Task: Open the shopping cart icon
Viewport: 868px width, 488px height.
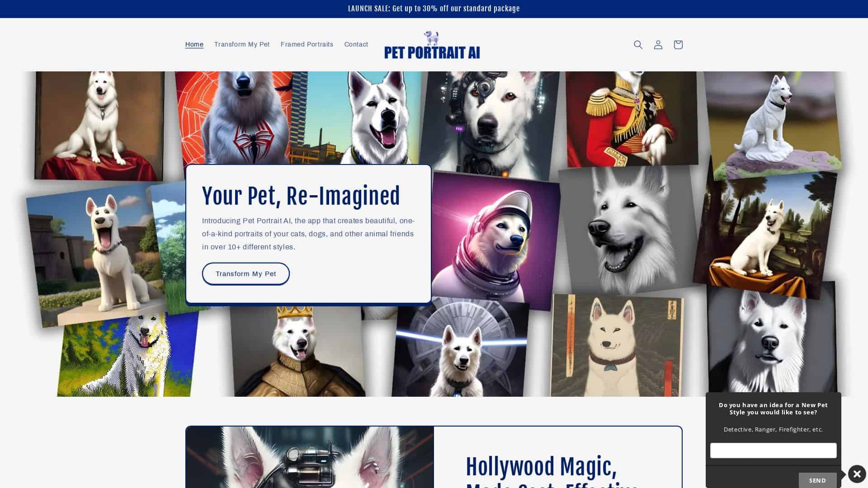Action: pyautogui.click(x=678, y=45)
